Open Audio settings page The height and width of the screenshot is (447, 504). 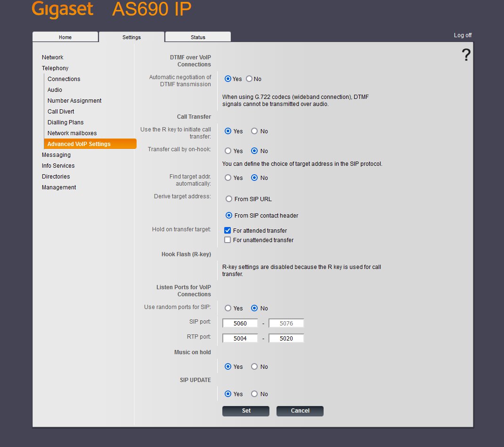(55, 90)
